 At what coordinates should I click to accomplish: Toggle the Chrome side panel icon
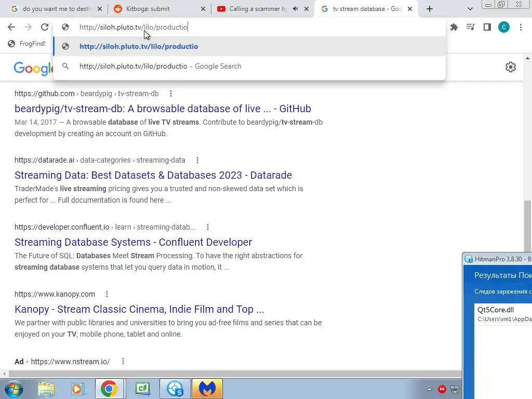click(487, 27)
